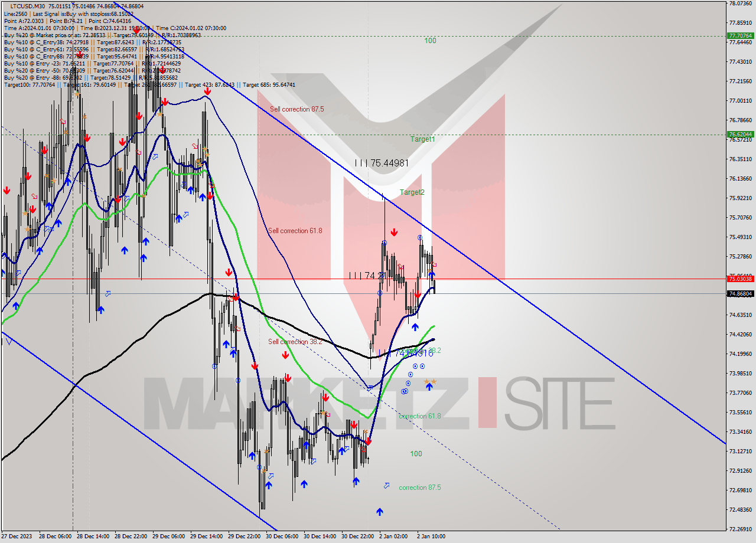Click the 78.07360 price axis label
The width and height of the screenshot is (756, 543).
(x=740, y=4)
